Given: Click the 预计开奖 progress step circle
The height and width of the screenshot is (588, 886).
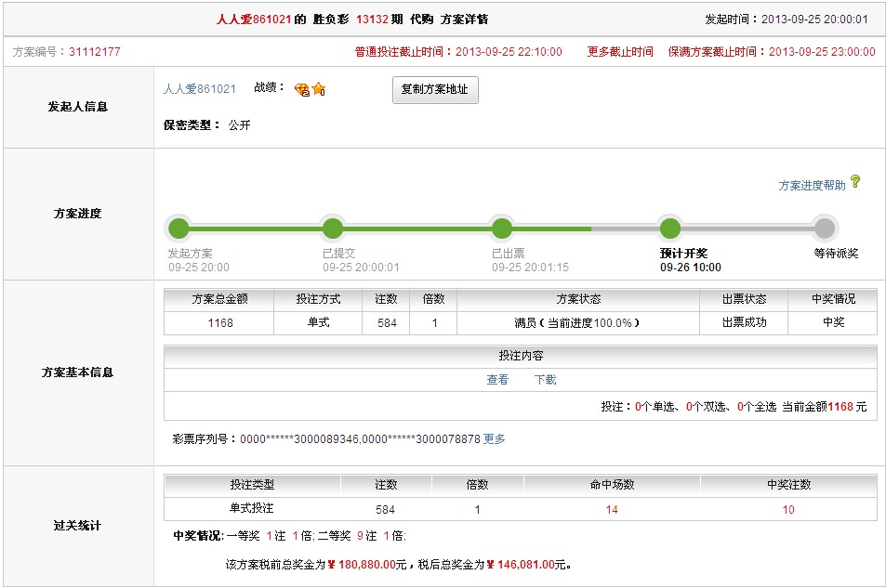Looking at the screenshot, I should (669, 229).
